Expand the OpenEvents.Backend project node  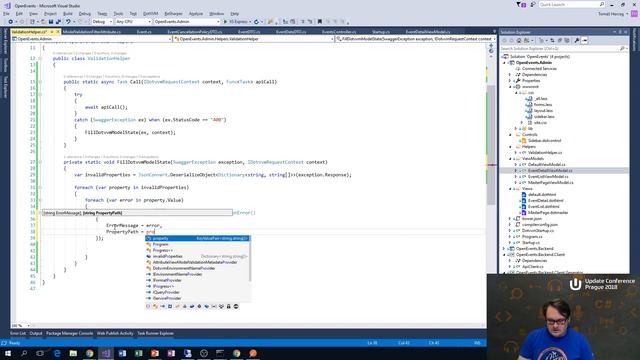504,249
